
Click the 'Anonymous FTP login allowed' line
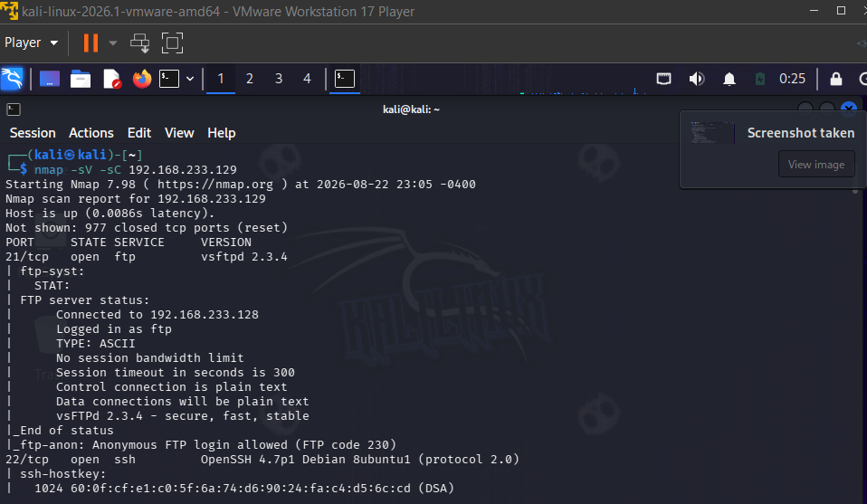pos(201,445)
